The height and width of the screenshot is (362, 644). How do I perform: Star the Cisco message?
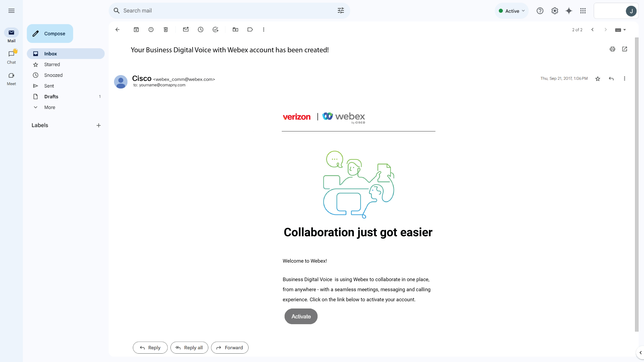point(598,79)
